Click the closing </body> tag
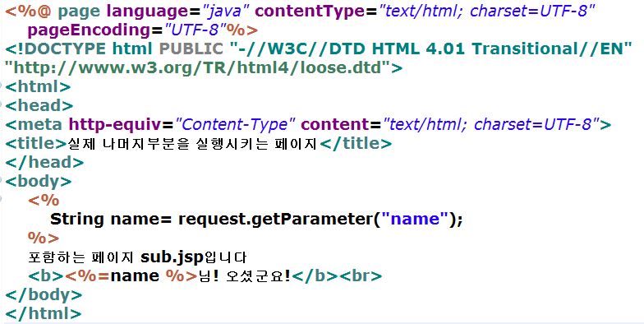This screenshot has height=324, width=644. (x=44, y=294)
